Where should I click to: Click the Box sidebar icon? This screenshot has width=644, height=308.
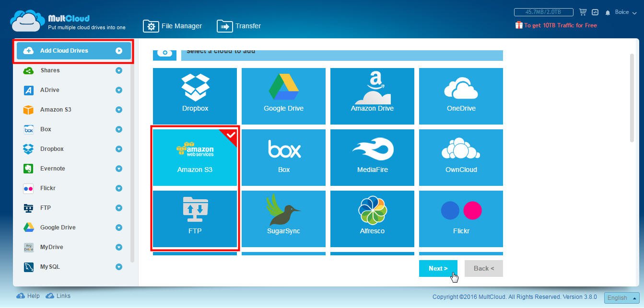tap(28, 129)
